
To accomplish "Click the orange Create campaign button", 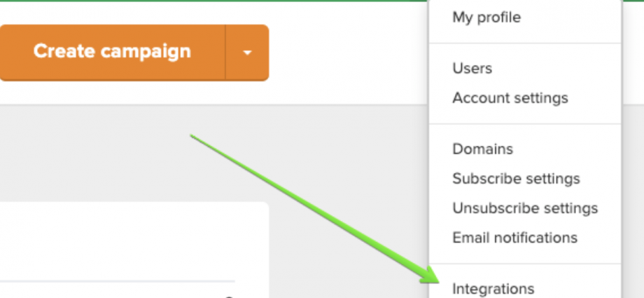I will pos(112,52).
